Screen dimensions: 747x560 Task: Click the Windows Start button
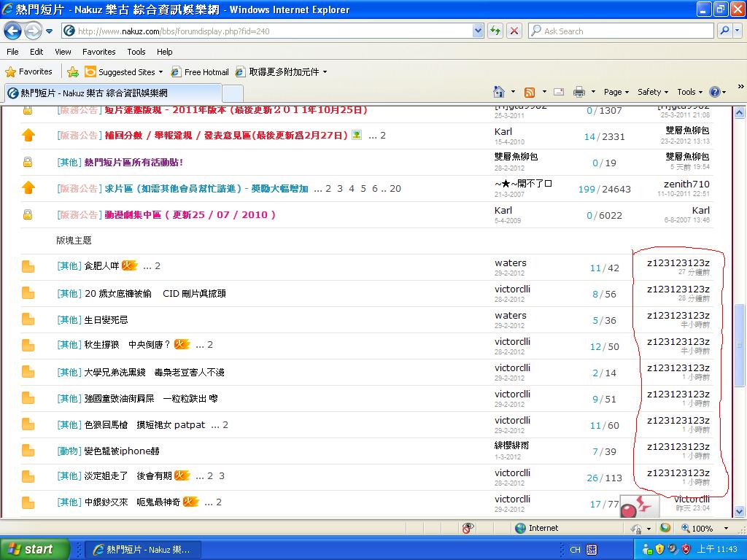[34, 550]
